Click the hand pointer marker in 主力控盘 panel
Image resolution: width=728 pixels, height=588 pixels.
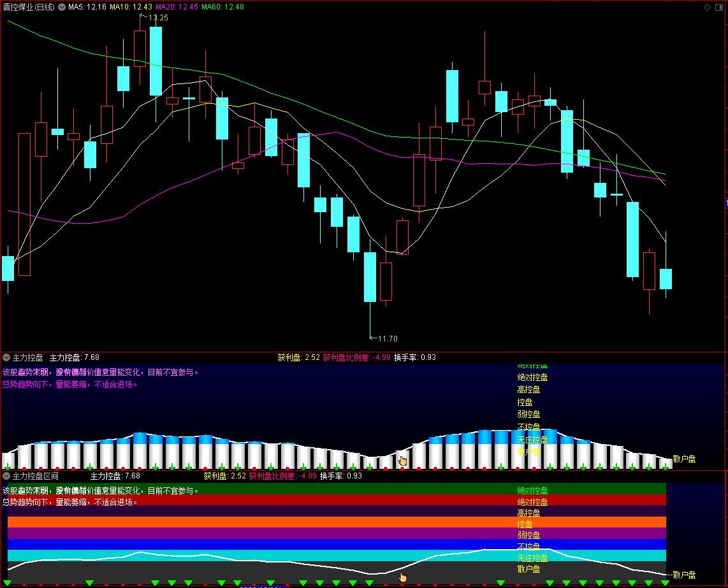[402, 461]
